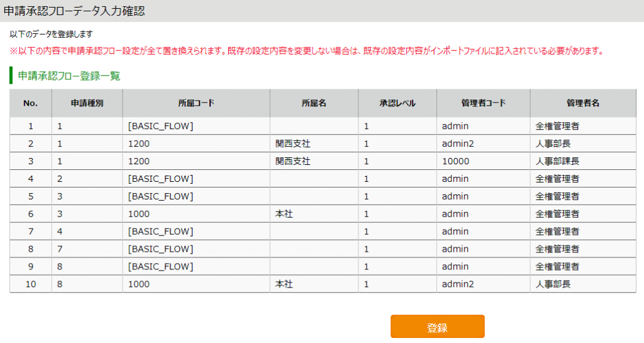This screenshot has width=644, height=343.
Task: Click the No. column header
Action: point(30,103)
